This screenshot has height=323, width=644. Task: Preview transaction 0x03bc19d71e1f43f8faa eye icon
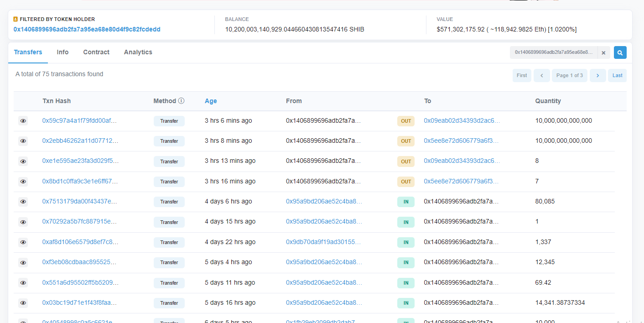(x=23, y=303)
